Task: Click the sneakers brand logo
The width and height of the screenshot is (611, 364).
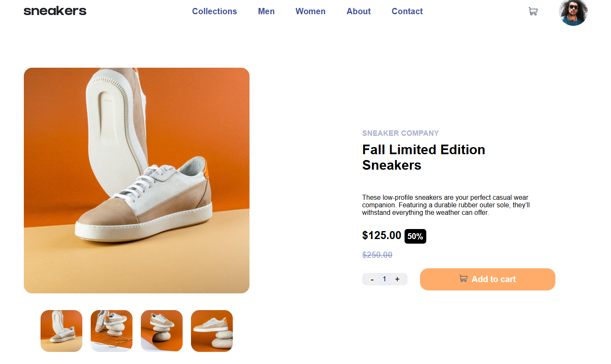Action: (x=55, y=11)
